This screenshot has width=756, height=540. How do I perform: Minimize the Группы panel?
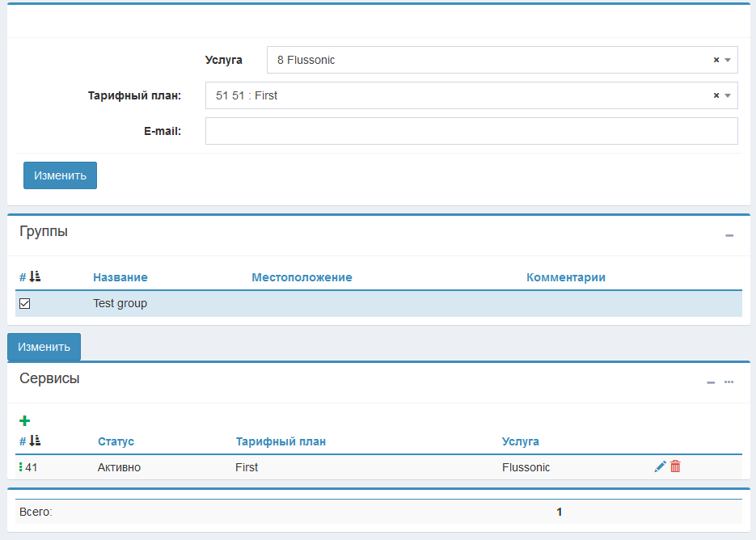[x=729, y=235]
